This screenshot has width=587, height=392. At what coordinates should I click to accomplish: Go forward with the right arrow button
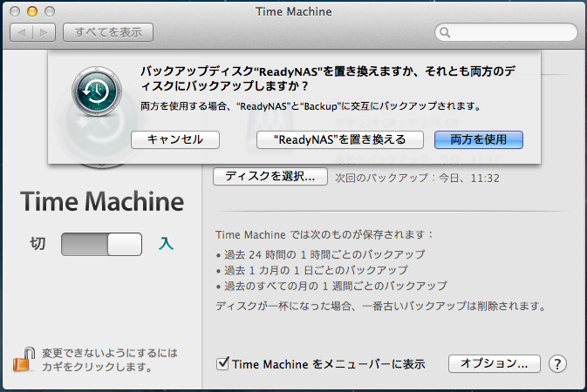44,32
